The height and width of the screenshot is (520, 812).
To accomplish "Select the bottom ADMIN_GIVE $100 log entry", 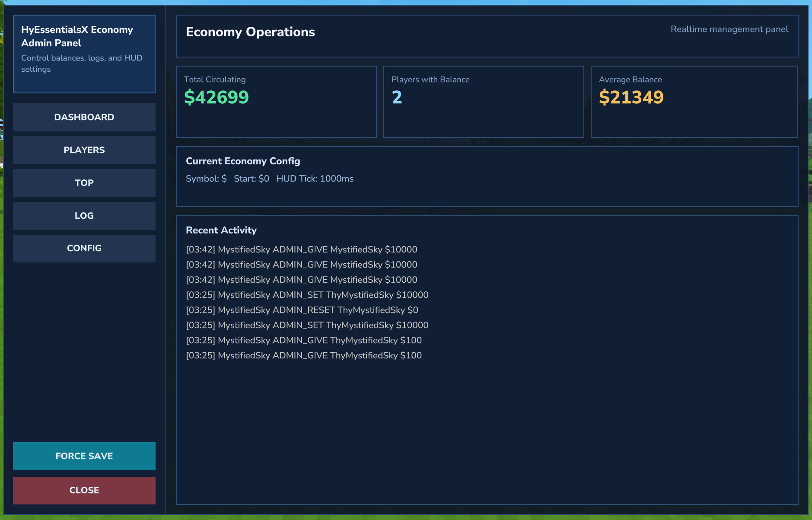I will 303,355.
